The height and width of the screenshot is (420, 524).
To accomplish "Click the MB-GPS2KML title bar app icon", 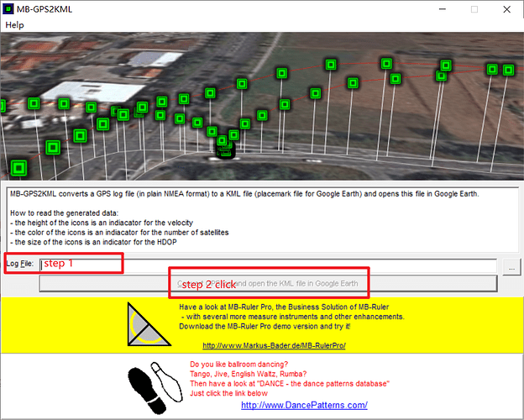I will pyautogui.click(x=11, y=9).
